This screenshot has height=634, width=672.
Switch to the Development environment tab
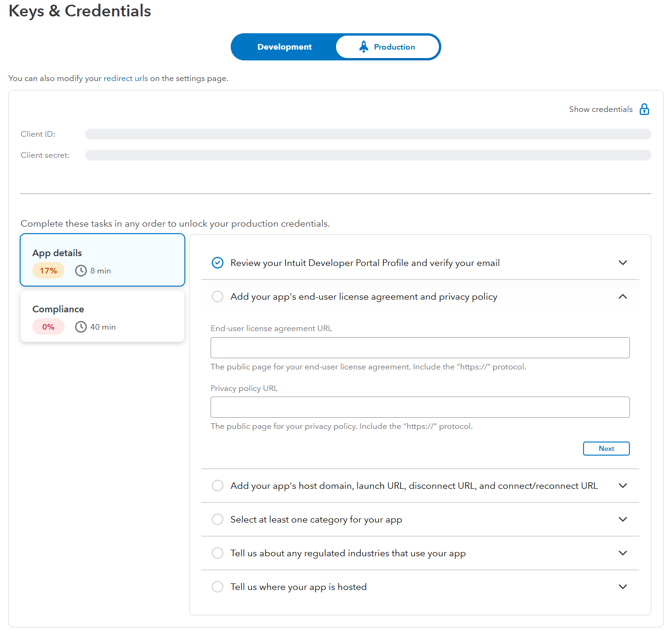284,47
